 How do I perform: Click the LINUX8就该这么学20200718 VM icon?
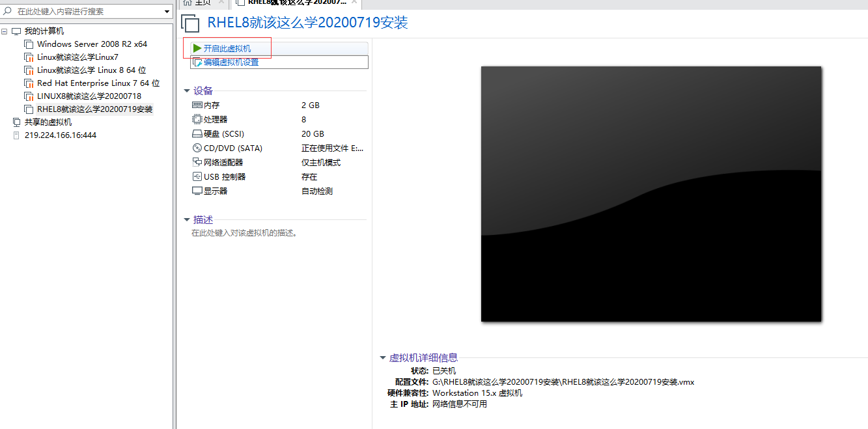29,96
